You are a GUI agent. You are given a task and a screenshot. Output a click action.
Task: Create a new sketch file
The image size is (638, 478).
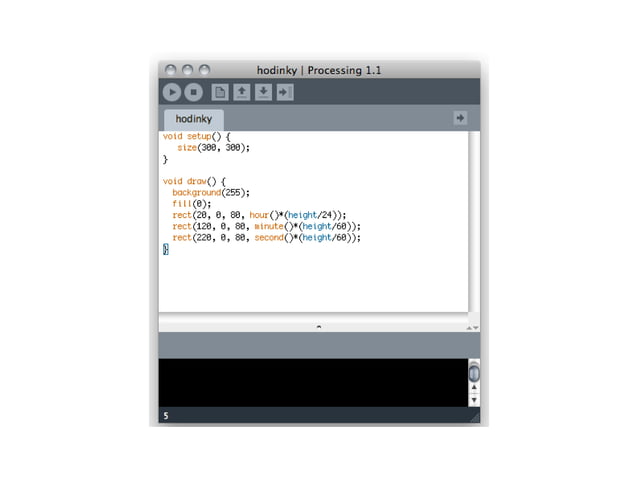[220, 92]
